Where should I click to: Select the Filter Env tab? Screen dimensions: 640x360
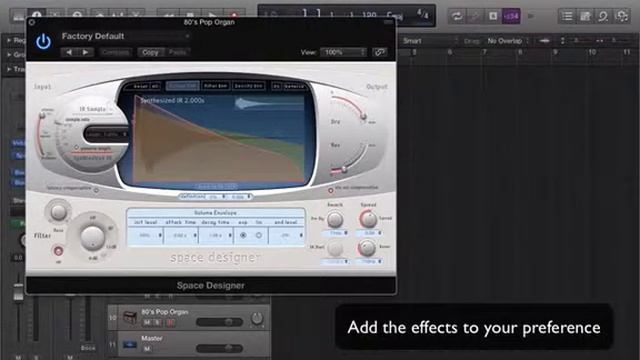coord(216,86)
